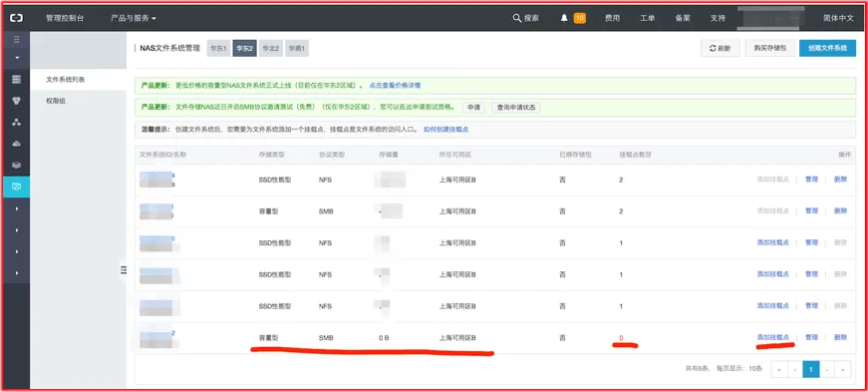Image resolution: width=868 pixels, height=392 pixels.
Task: Collapse the sidebar section with the white caret
Action: point(17,58)
